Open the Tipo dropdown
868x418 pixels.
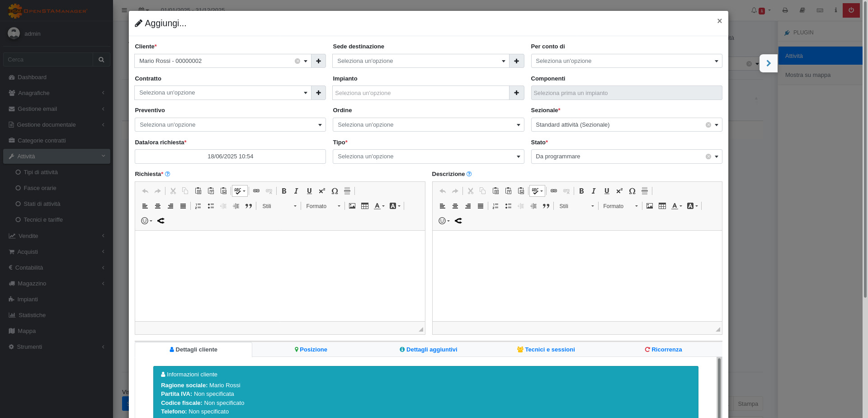428,157
